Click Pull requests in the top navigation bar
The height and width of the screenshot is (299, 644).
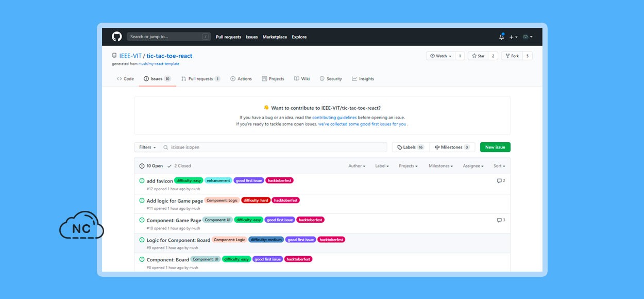(228, 37)
